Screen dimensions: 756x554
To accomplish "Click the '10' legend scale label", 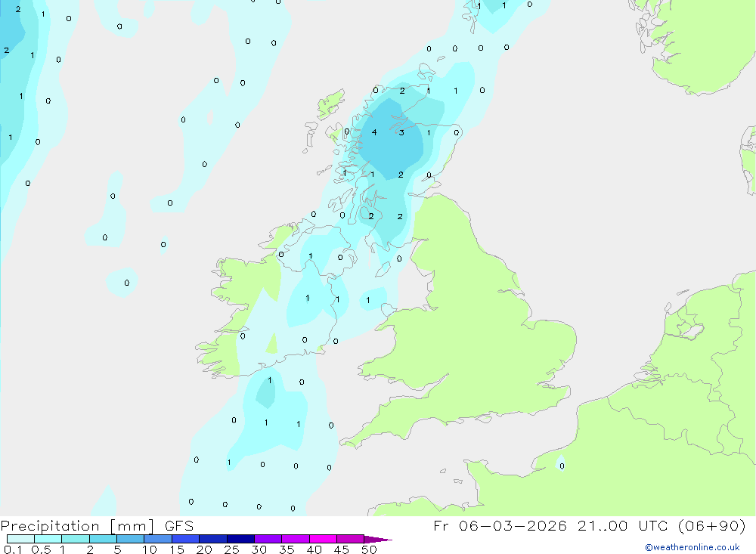I will click(150, 549).
